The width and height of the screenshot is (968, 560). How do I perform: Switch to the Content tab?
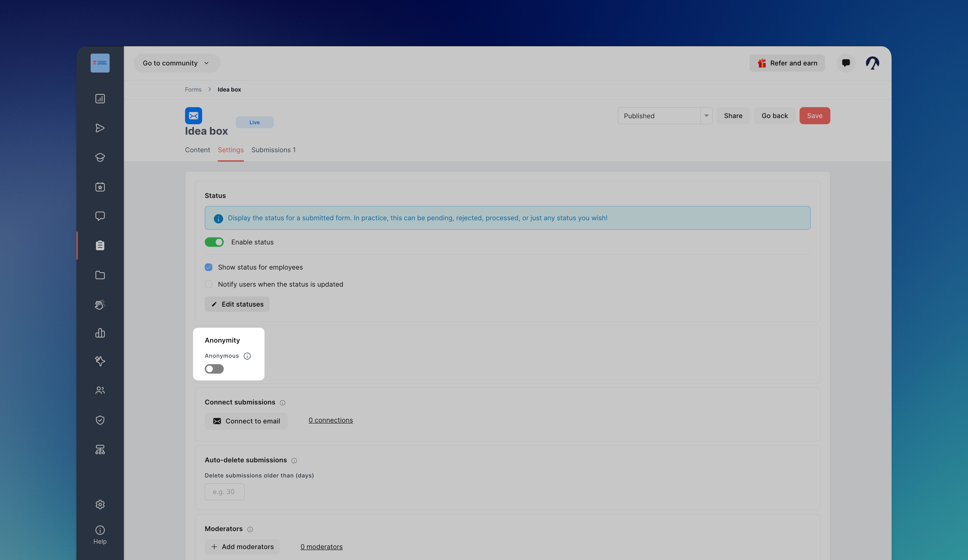coord(197,150)
